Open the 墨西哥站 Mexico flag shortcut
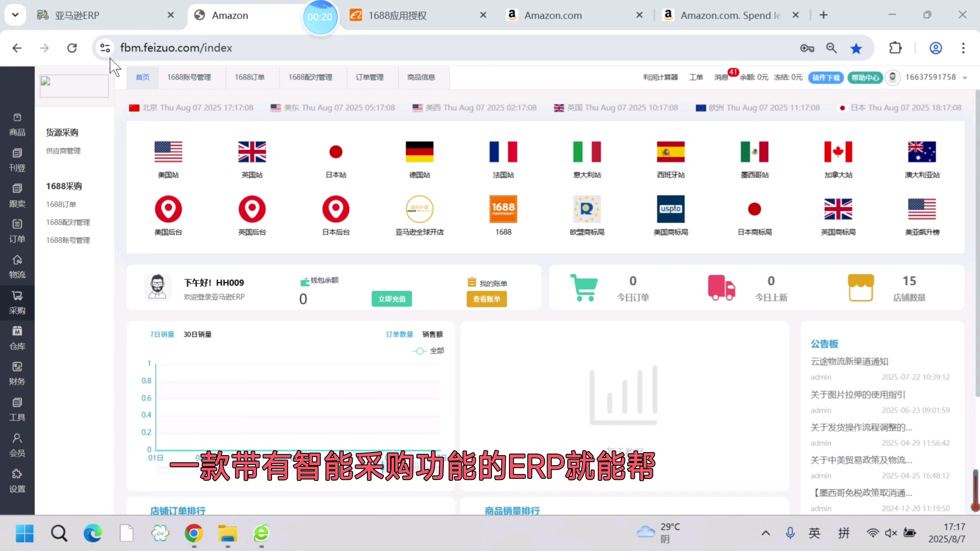Screen dimensions: 980x551 [x=754, y=152]
